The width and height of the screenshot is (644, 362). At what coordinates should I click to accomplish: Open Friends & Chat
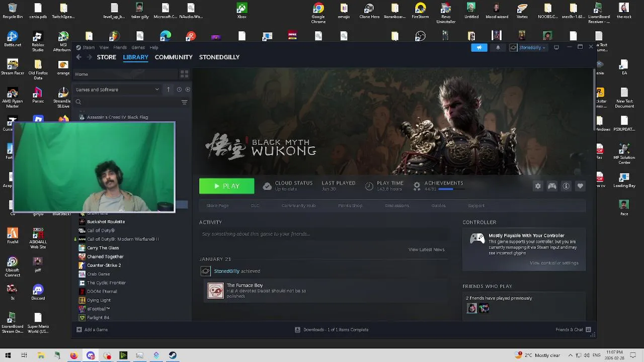[x=573, y=330]
